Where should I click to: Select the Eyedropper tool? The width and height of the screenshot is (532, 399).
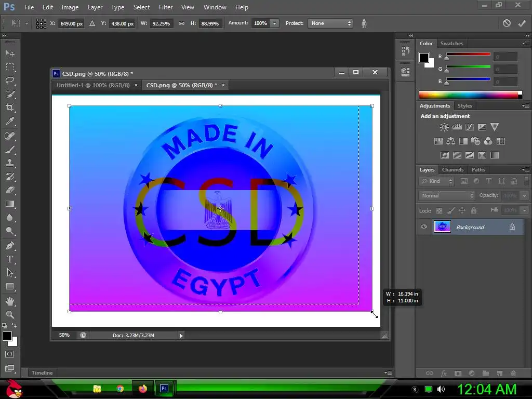coord(10,121)
